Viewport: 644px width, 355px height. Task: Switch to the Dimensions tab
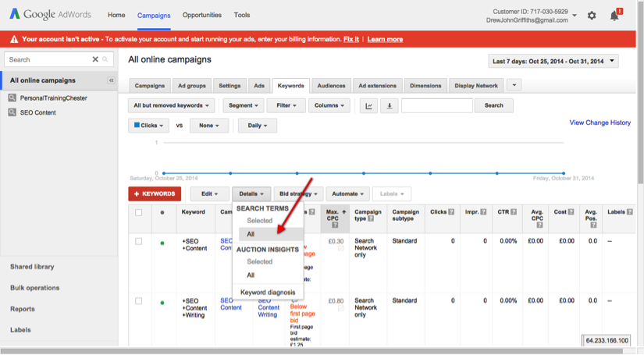pos(425,86)
